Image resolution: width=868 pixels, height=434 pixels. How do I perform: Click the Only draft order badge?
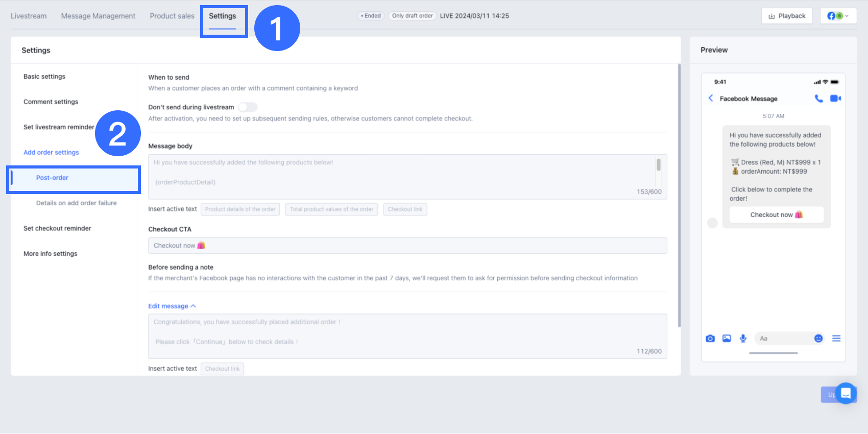point(413,16)
